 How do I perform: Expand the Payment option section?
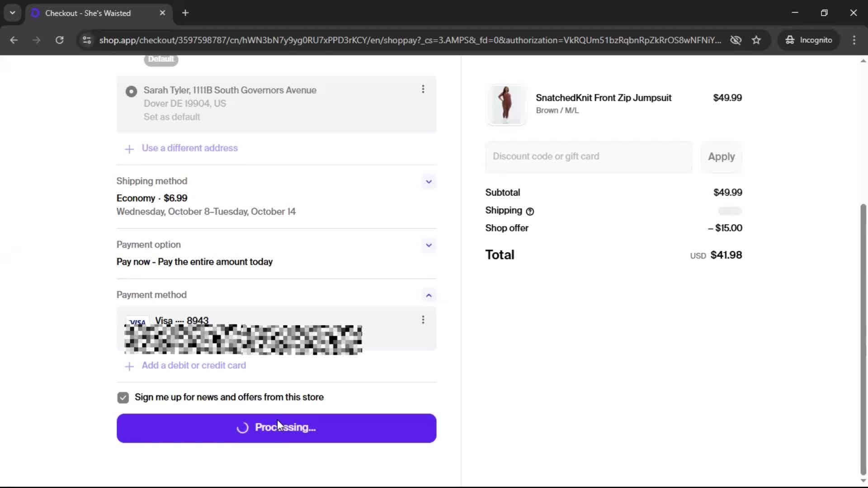click(x=429, y=245)
